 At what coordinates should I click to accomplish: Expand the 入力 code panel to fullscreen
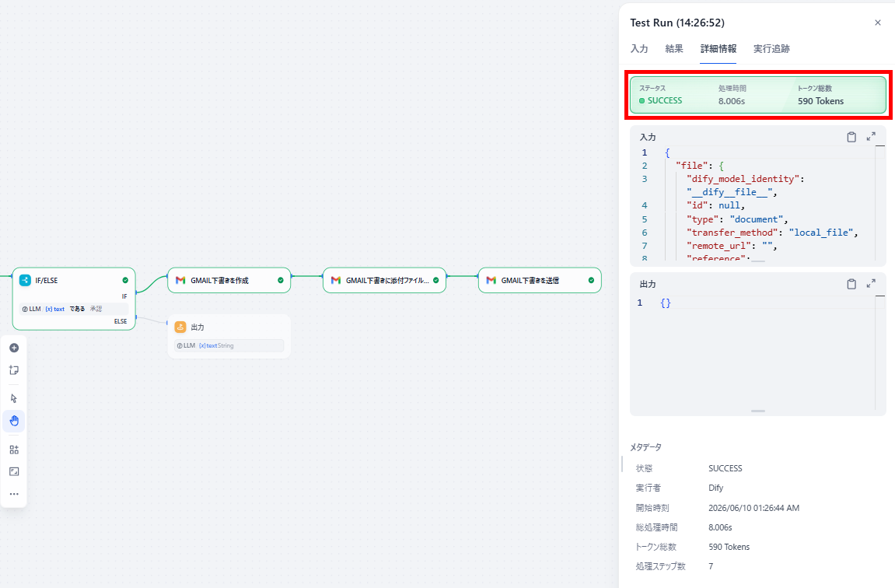pyautogui.click(x=871, y=137)
